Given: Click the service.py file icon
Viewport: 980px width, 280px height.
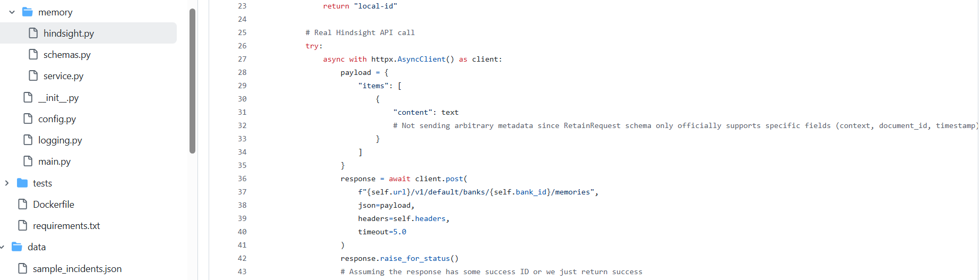Looking at the screenshot, I should [x=33, y=75].
